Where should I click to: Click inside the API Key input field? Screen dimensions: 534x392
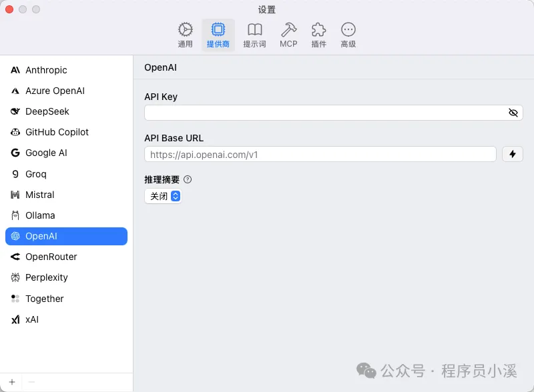(x=320, y=113)
